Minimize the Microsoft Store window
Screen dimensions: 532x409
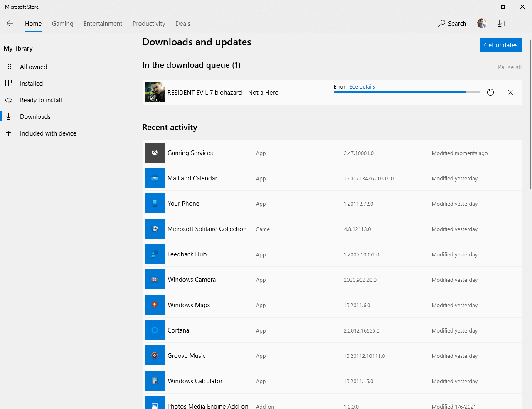[484, 7]
